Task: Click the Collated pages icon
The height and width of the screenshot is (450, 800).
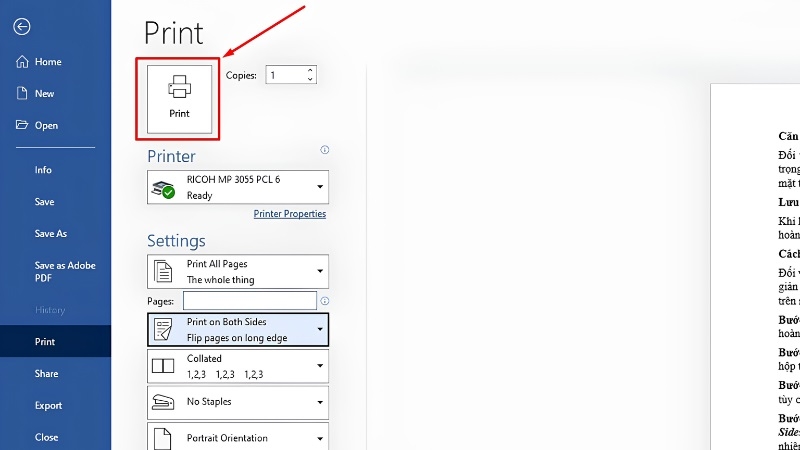Action: [163, 366]
